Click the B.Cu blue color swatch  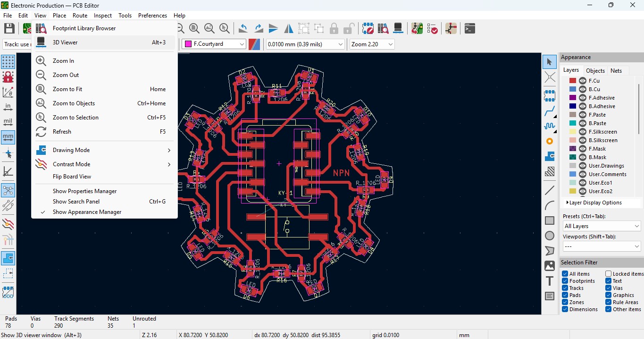(x=573, y=89)
